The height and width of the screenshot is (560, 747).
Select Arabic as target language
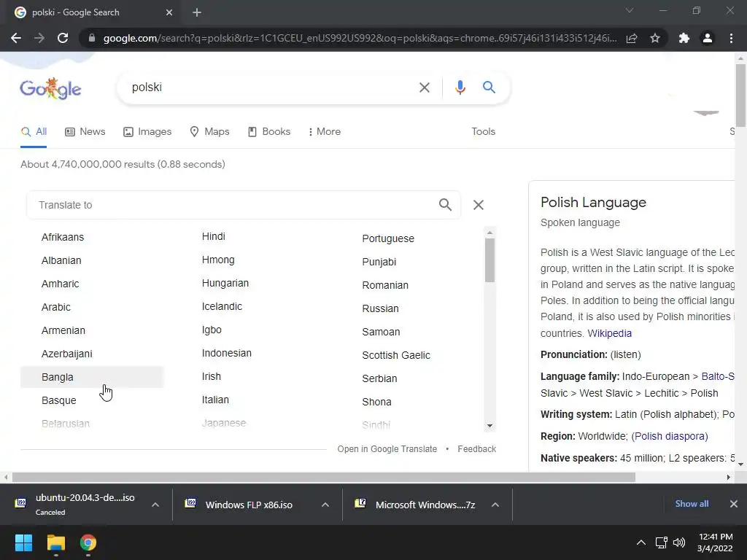click(55, 307)
